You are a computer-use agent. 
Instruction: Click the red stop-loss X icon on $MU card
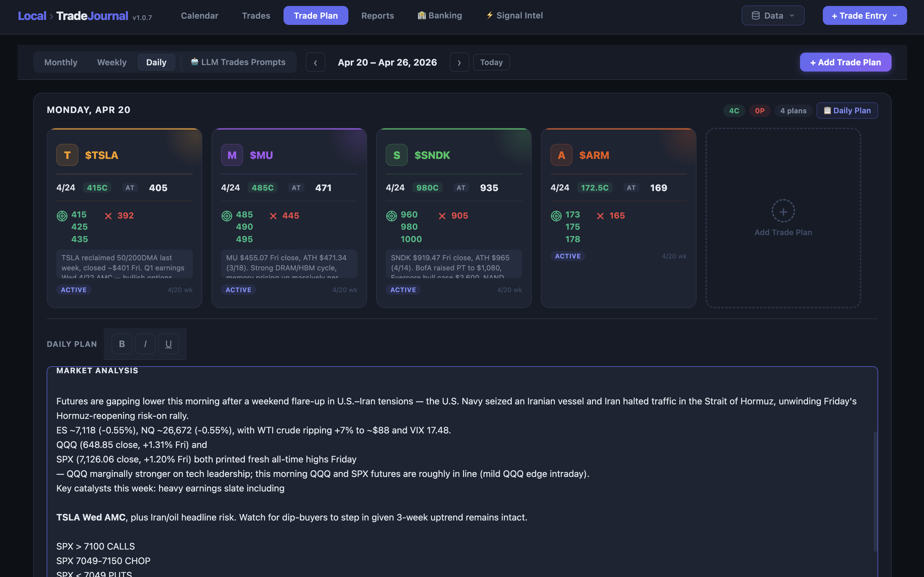[x=273, y=216]
